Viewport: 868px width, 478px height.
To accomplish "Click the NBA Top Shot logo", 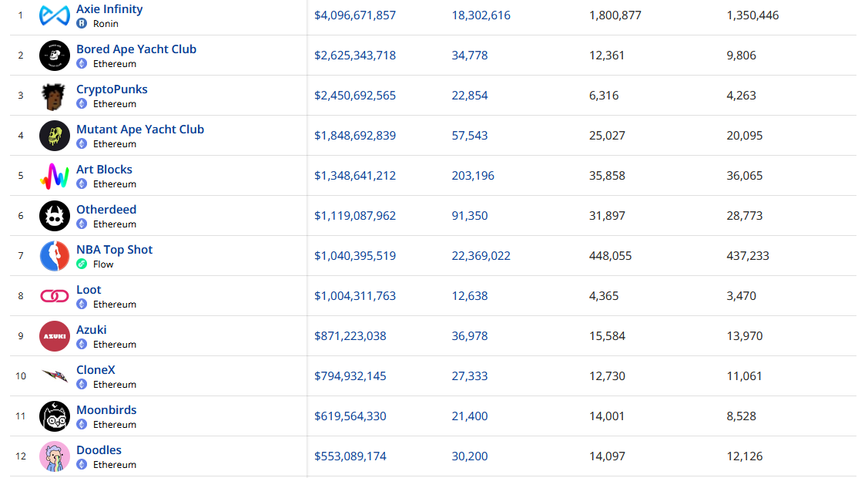I will 54,256.
